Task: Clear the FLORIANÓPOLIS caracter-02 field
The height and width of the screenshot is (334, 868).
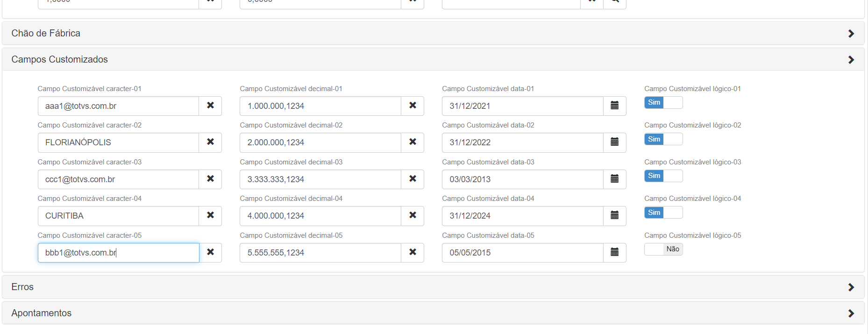Action: click(210, 142)
